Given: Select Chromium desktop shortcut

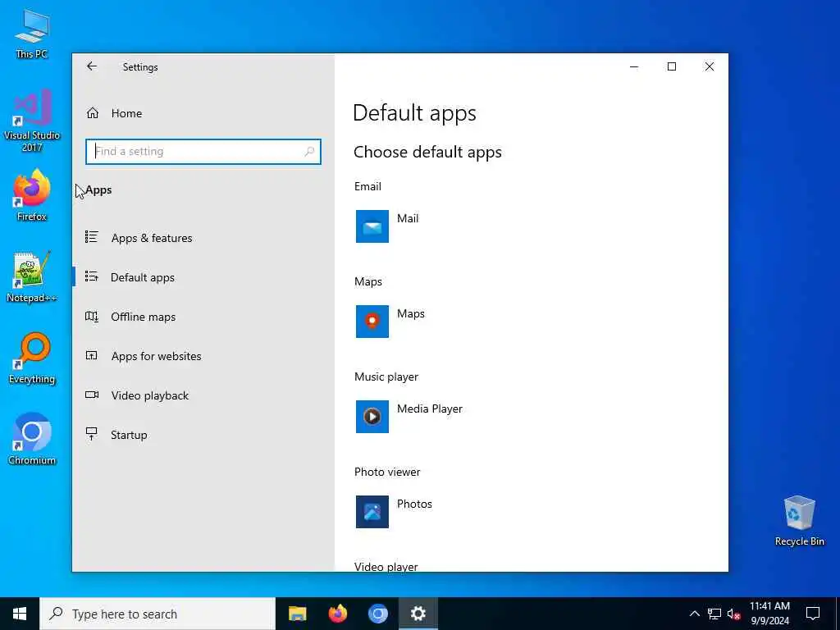Looking at the screenshot, I should pos(32,439).
